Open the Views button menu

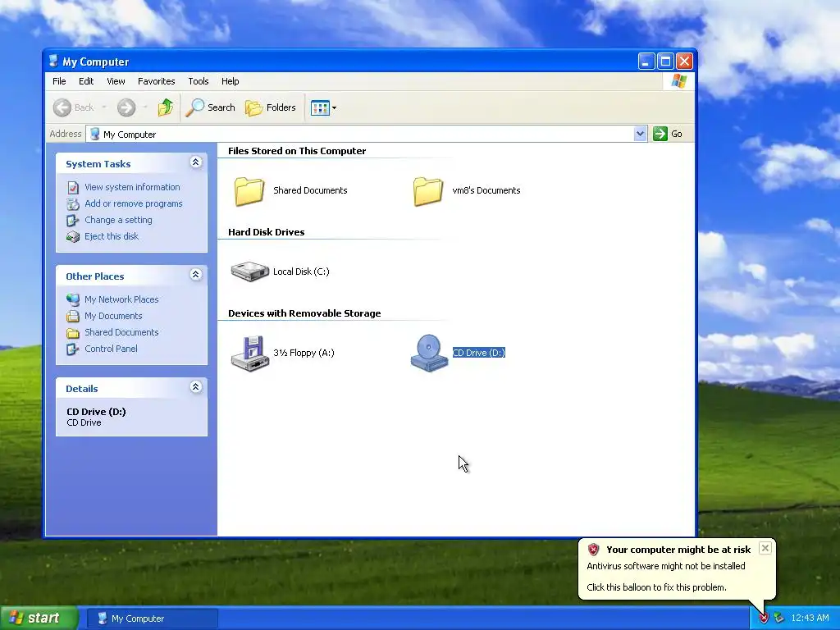click(x=323, y=107)
